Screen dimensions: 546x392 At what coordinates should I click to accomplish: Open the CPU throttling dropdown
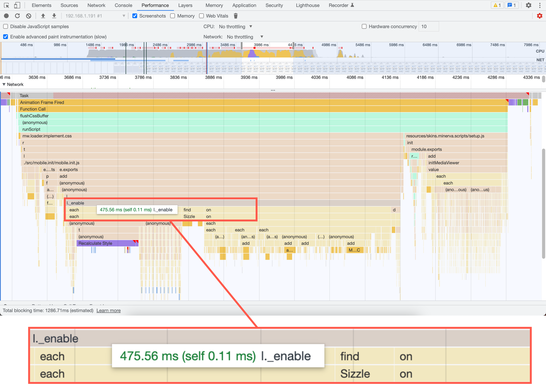(x=236, y=27)
